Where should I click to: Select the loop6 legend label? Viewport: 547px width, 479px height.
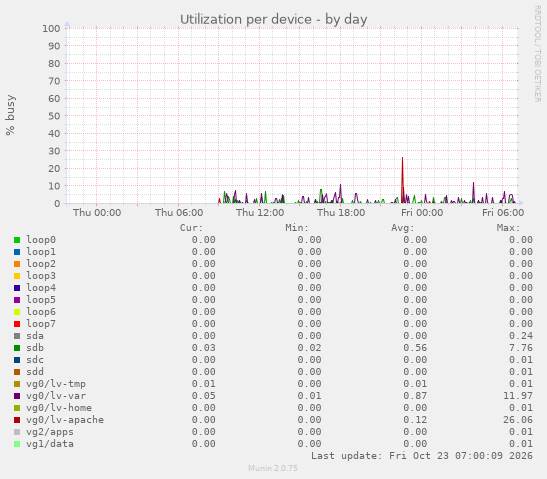pyautogui.click(x=41, y=312)
